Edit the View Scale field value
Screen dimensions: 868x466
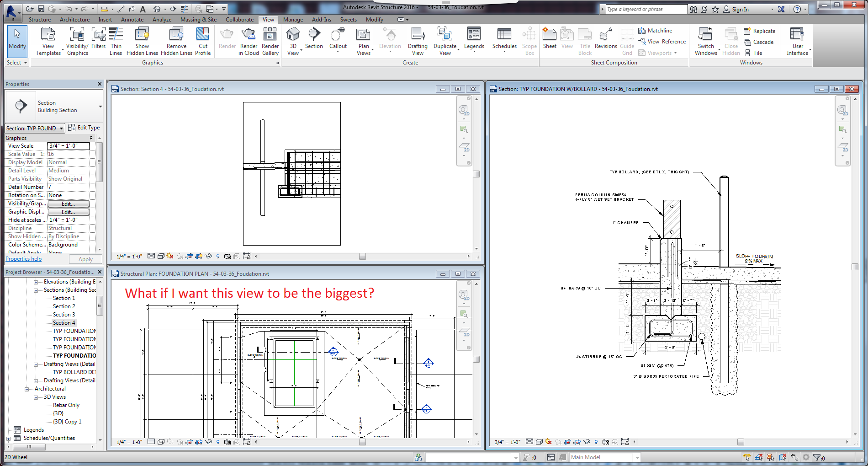click(69, 146)
